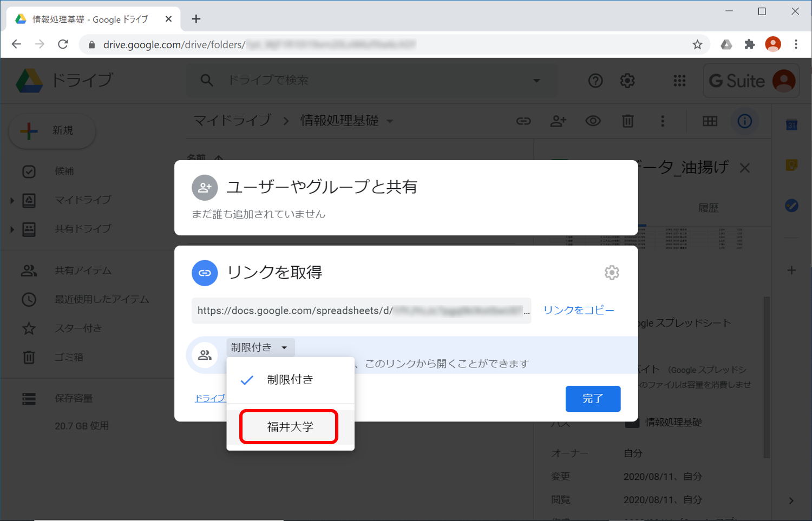The width and height of the screenshot is (812, 521).
Task: Close the details panel
Action: pyautogui.click(x=745, y=168)
